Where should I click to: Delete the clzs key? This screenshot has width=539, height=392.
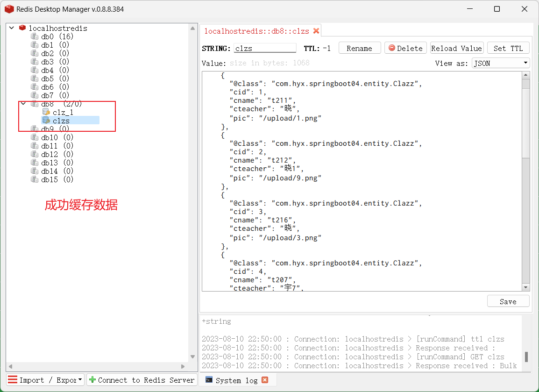pyautogui.click(x=405, y=48)
